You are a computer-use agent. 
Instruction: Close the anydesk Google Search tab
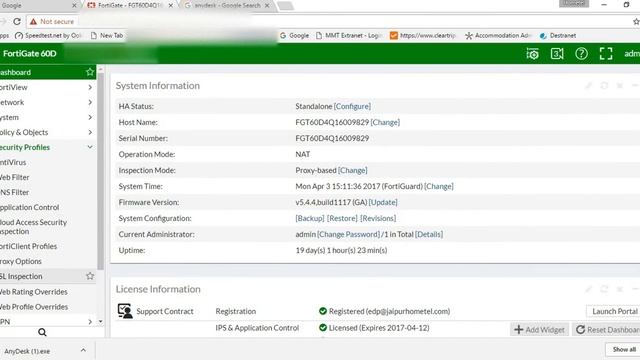[267, 5]
